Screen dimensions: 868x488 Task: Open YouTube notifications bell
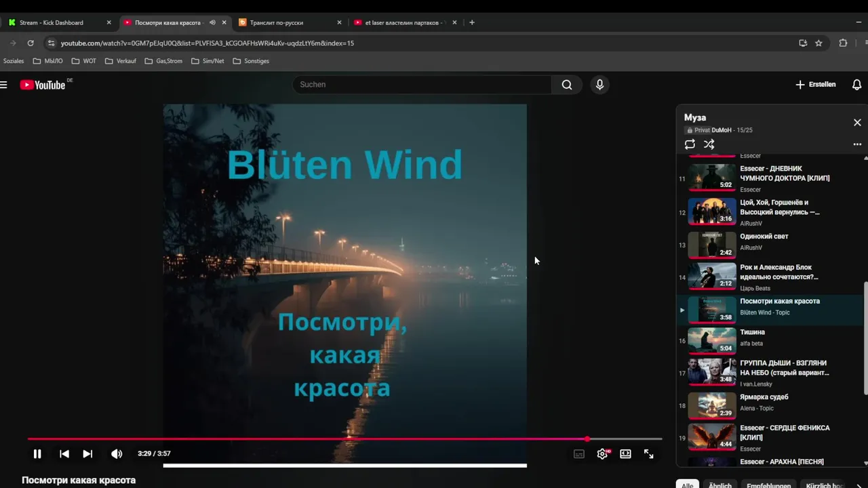tap(857, 85)
